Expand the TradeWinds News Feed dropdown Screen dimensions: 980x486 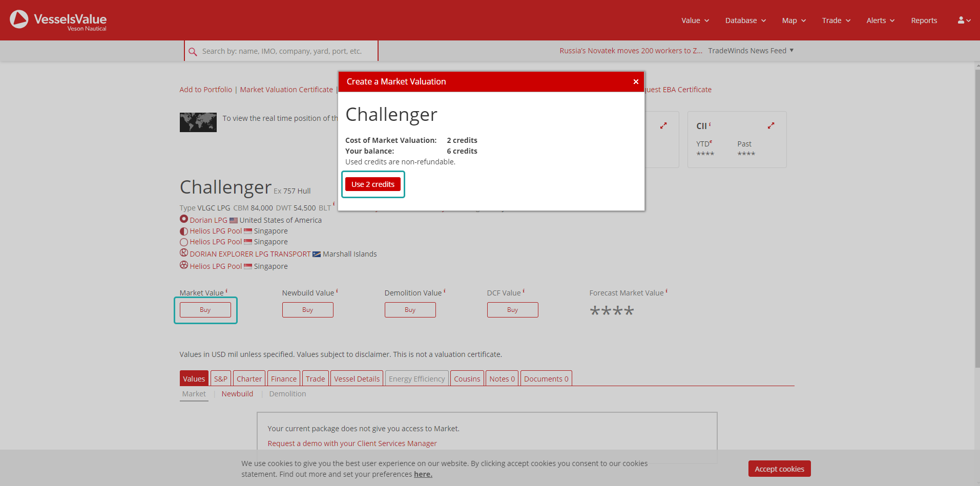tap(751, 51)
